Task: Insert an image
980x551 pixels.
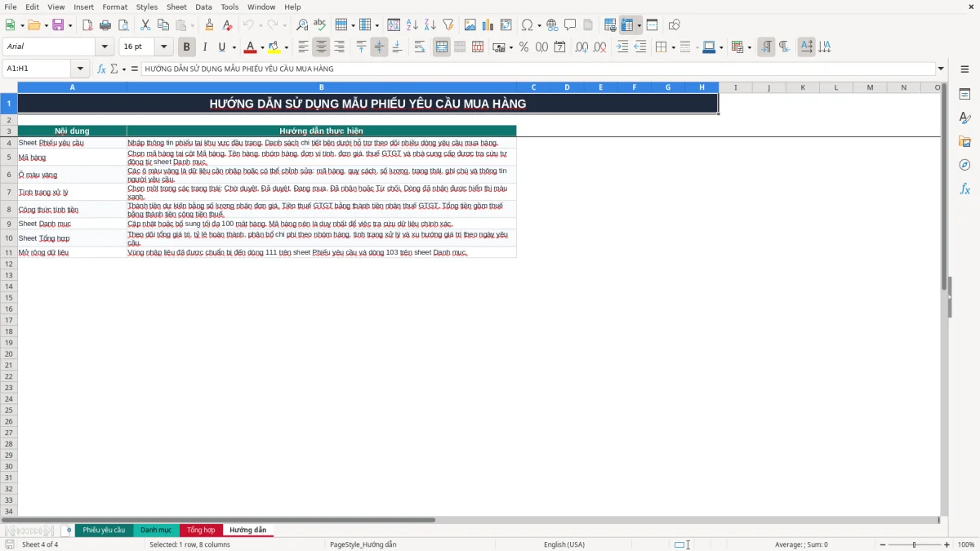Action: point(470,25)
